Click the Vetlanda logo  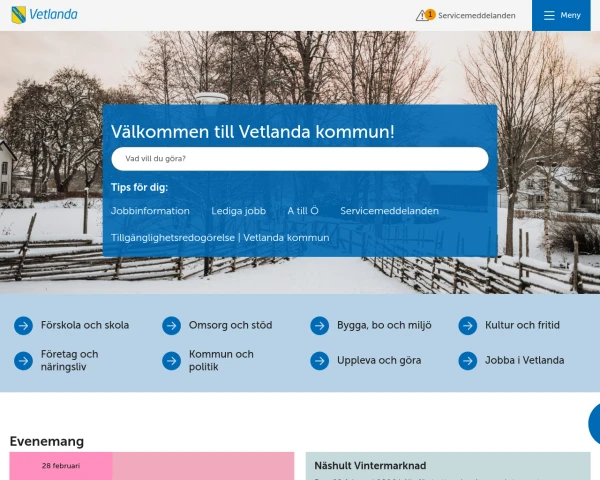pos(44,15)
